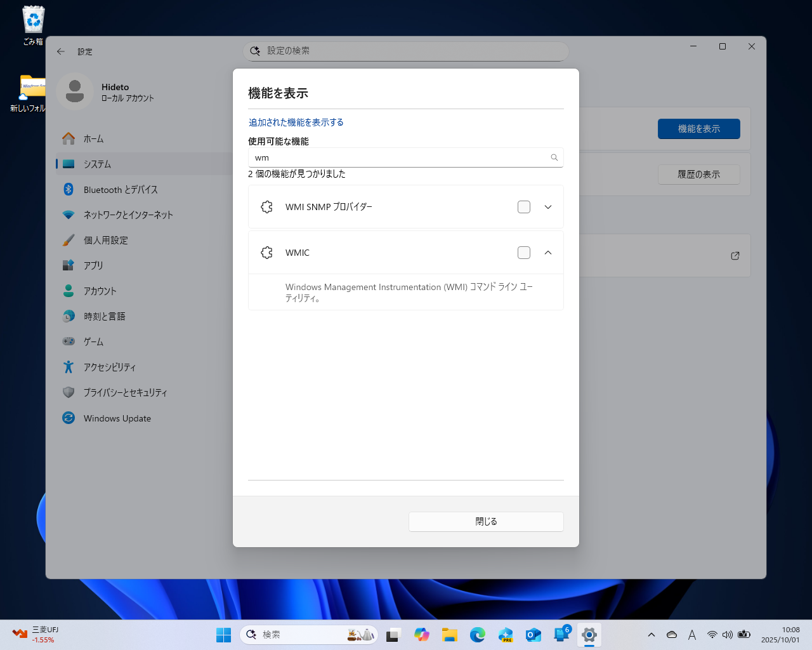Open network settings from Wi-Fi tray icon
The width and height of the screenshot is (812, 650).
click(712, 635)
